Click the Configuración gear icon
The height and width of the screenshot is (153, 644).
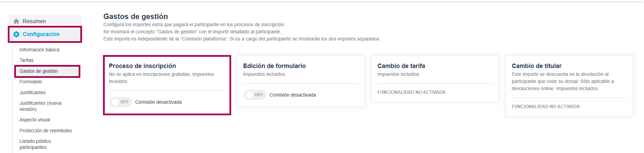pos(16,34)
